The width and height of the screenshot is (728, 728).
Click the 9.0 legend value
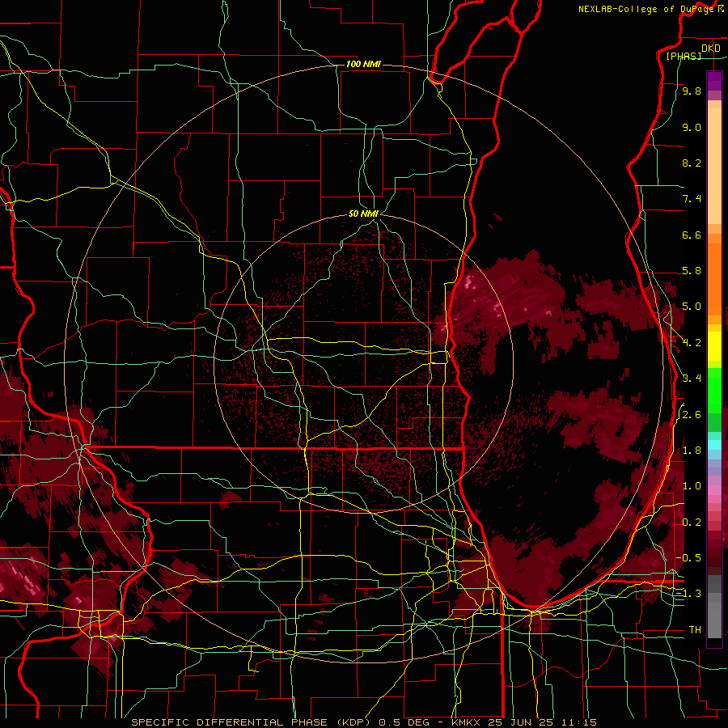point(692,127)
